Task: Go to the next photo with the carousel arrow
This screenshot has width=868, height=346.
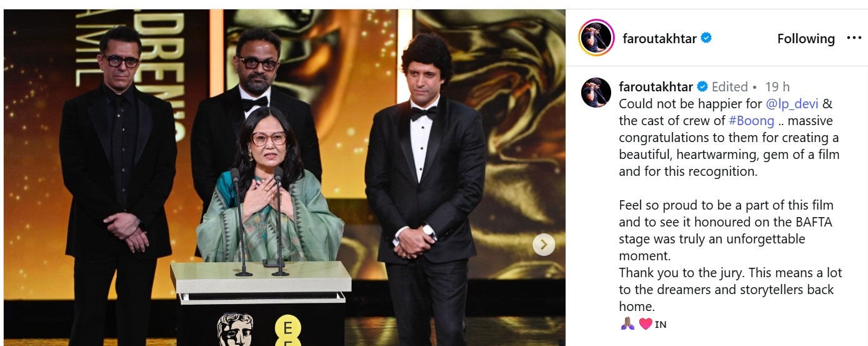Action: (544, 245)
